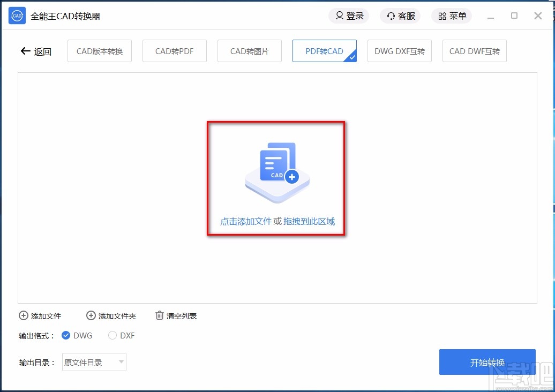The height and width of the screenshot is (392, 555).
Task: Select the DXF output format radio button
Action: click(x=112, y=336)
